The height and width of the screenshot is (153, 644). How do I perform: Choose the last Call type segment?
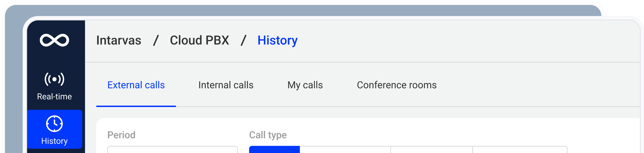click(520, 150)
